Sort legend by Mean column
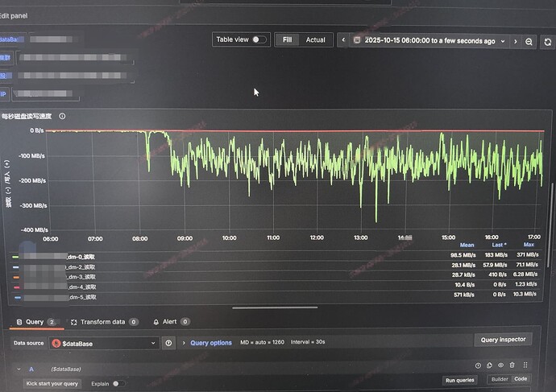Image resolution: width=556 pixels, height=392 pixels. pos(467,245)
